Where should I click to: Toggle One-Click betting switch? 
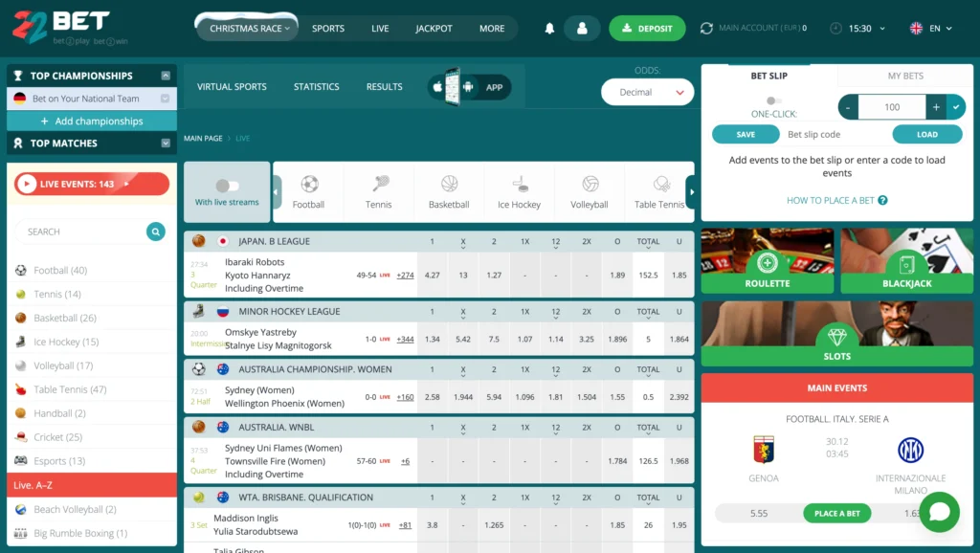pos(773,100)
